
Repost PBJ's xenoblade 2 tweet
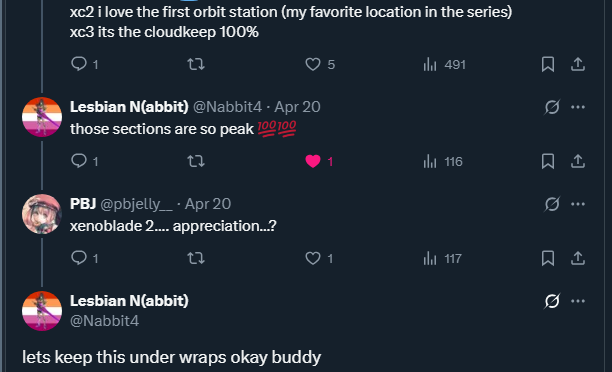click(196, 258)
